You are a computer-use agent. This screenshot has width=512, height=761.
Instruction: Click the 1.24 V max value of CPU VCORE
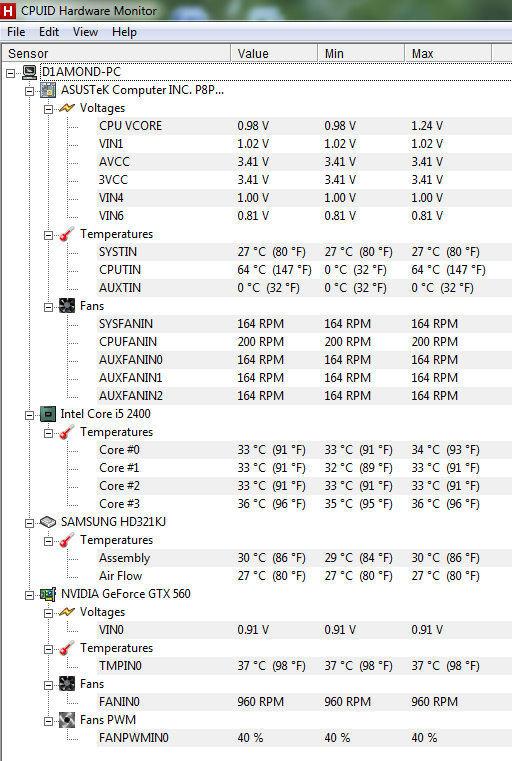pos(427,126)
